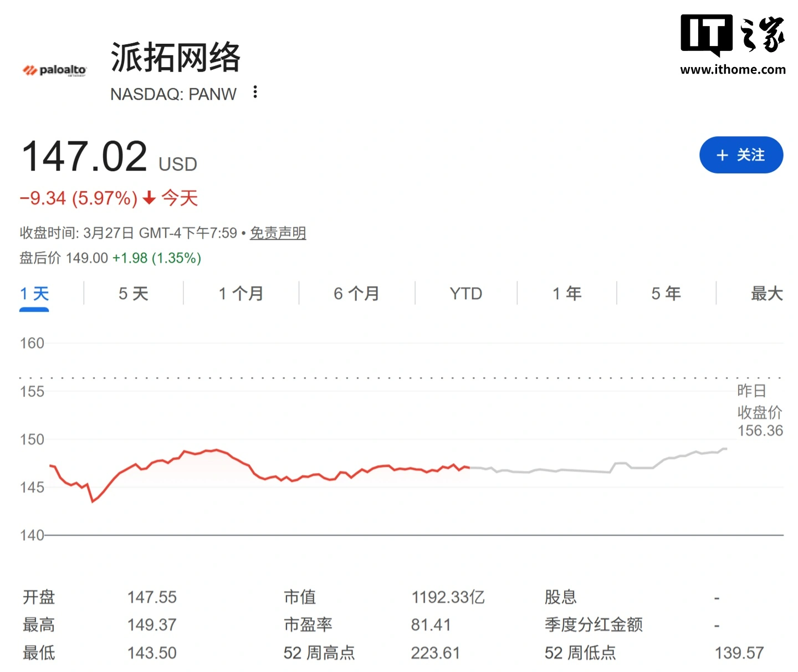The image size is (798, 672).
Task: Select the 6个月 time range
Action: pos(356,294)
